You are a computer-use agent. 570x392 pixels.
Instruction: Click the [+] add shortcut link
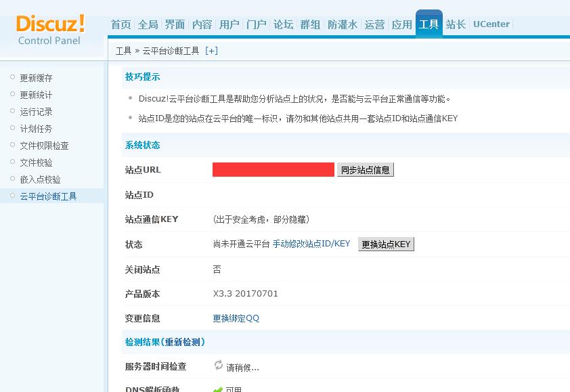point(212,51)
